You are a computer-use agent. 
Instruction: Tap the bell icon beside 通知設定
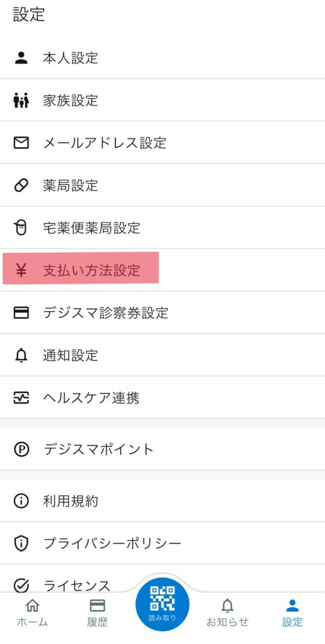tap(21, 355)
